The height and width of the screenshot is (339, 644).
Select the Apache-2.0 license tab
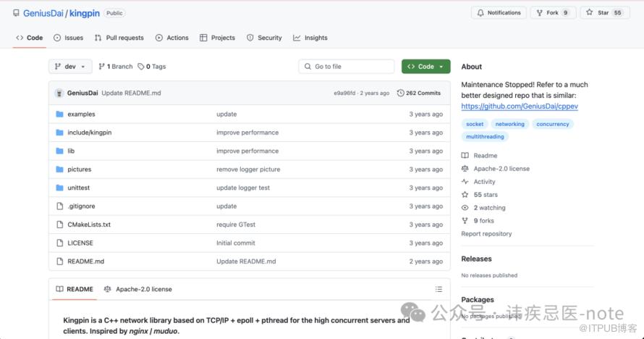(137, 289)
